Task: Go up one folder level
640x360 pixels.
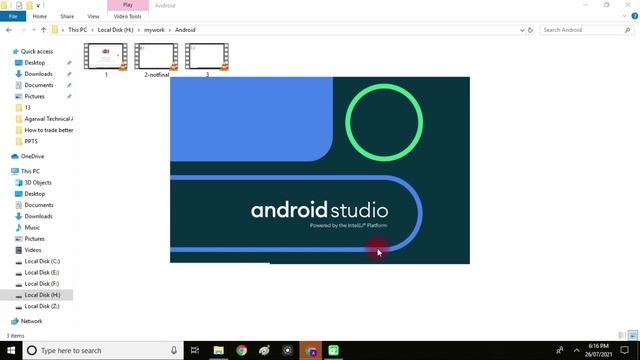Action: click(43, 30)
